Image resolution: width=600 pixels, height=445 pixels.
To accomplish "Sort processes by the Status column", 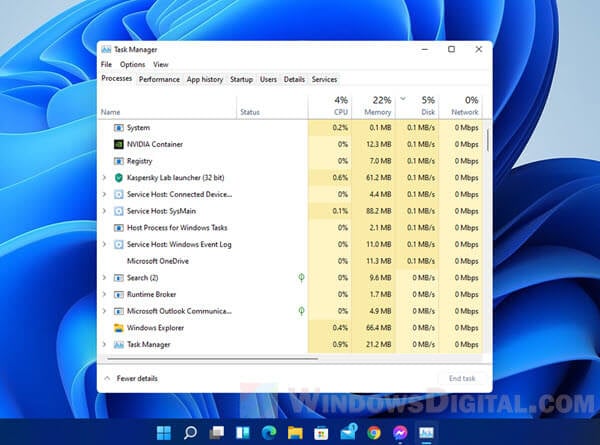I will coord(272,106).
